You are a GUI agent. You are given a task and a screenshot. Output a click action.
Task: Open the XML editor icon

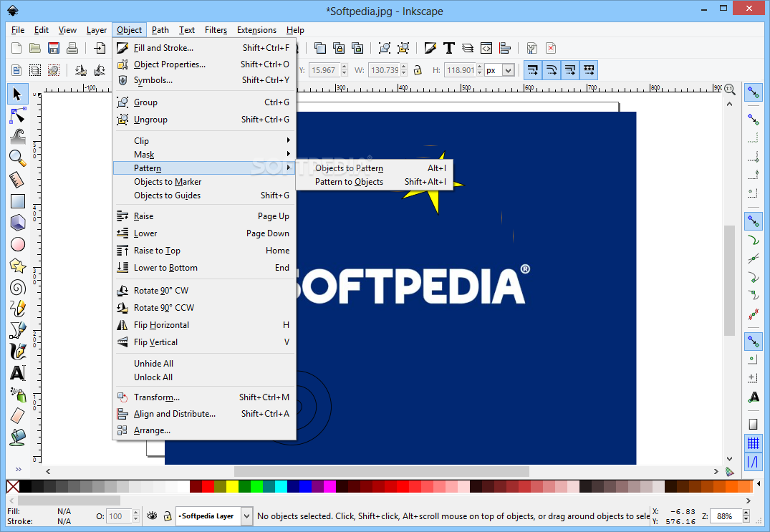486,48
